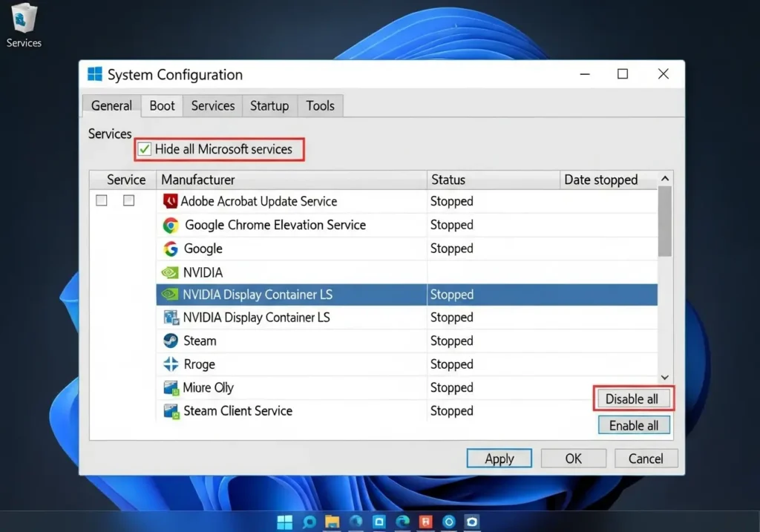Click the green icon in highlighted NVIDIA row

[x=170, y=294]
